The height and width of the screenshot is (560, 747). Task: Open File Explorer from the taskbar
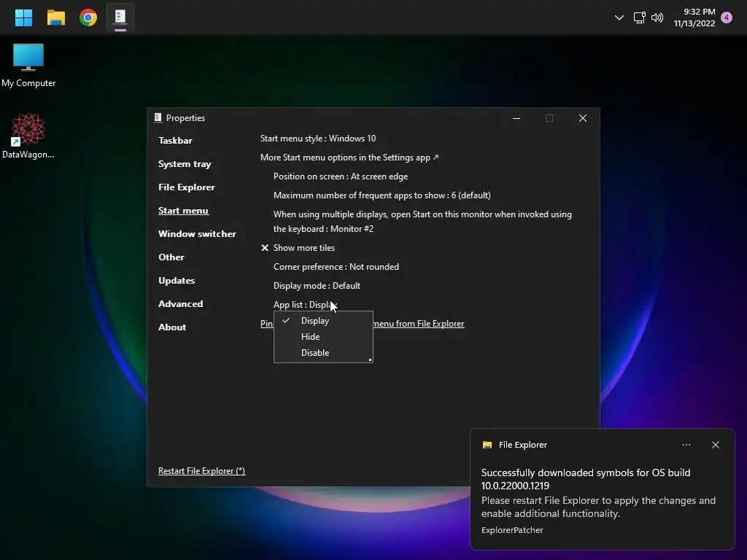click(55, 17)
